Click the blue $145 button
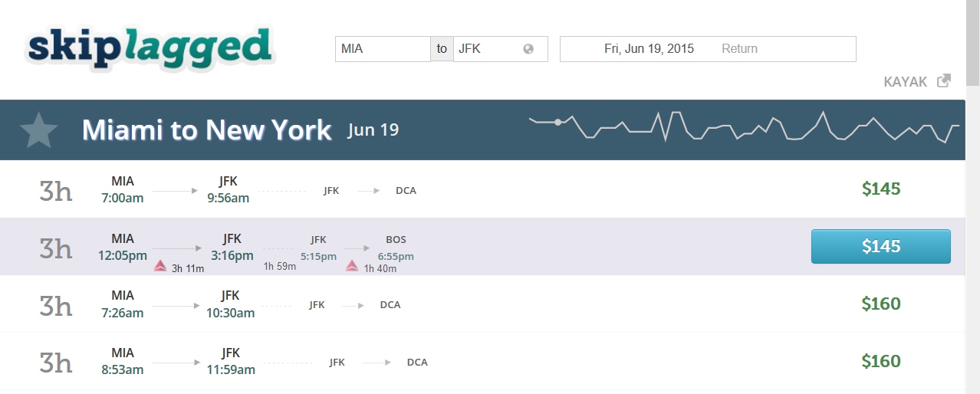Image resolution: width=980 pixels, height=394 pixels. tap(880, 246)
